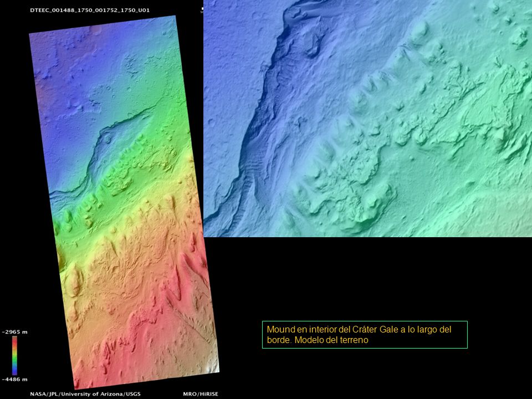Select the zoomed terrain detail image
The image size is (532, 399).
(368, 119)
